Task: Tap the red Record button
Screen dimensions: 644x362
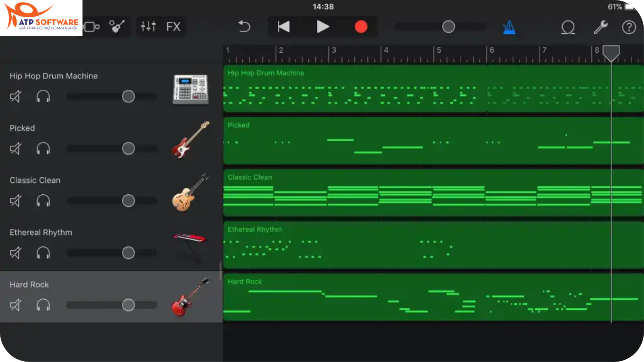Action: (361, 27)
